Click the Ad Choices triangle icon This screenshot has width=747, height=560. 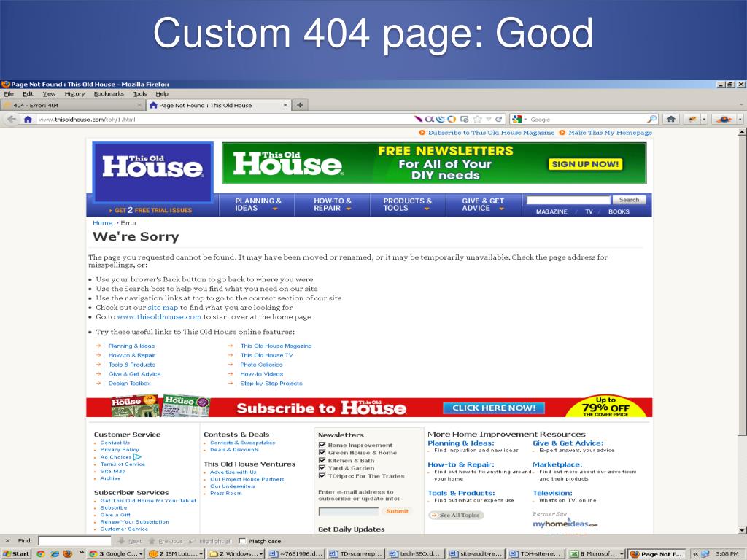[137, 457]
